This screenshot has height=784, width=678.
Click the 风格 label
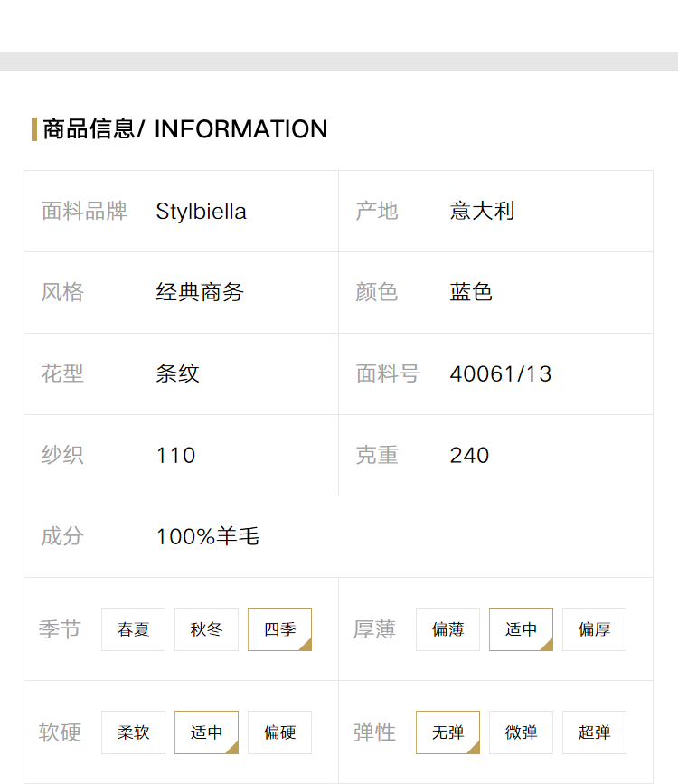pos(62,292)
